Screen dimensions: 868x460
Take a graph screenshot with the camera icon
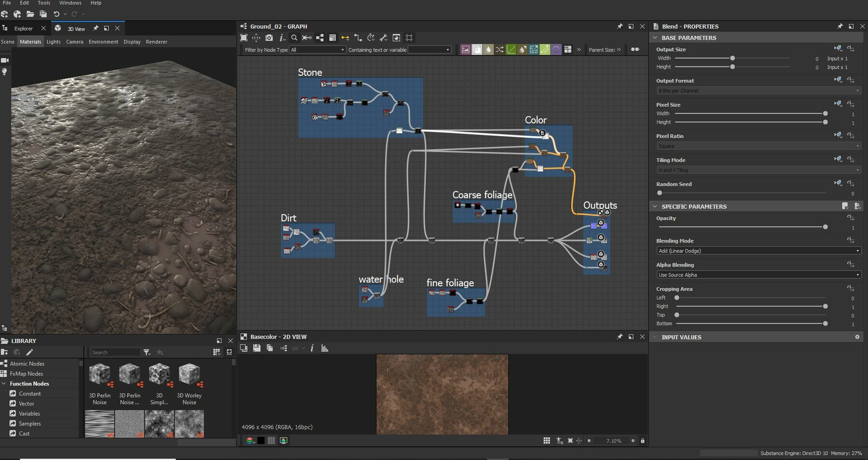coord(269,38)
